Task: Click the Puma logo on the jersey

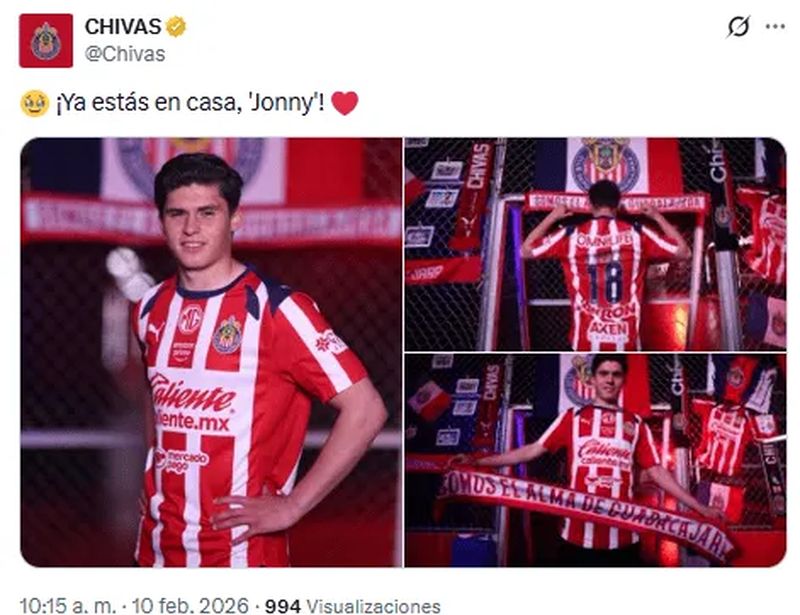Action: pos(155,331)
